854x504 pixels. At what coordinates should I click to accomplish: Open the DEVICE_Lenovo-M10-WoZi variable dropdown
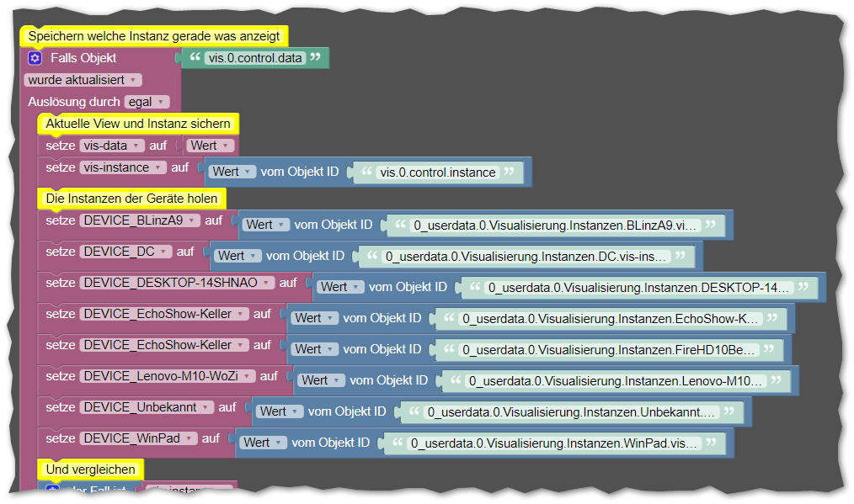167,376
